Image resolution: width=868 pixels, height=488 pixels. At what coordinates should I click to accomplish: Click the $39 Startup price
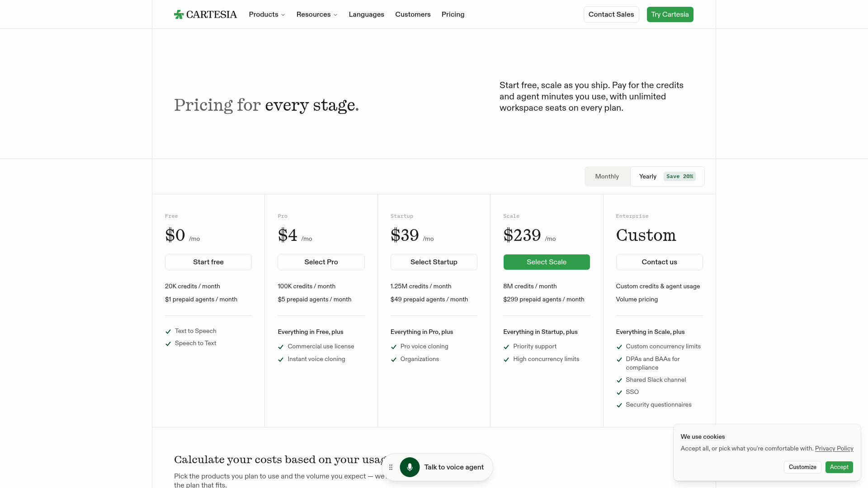coord(405,235)
